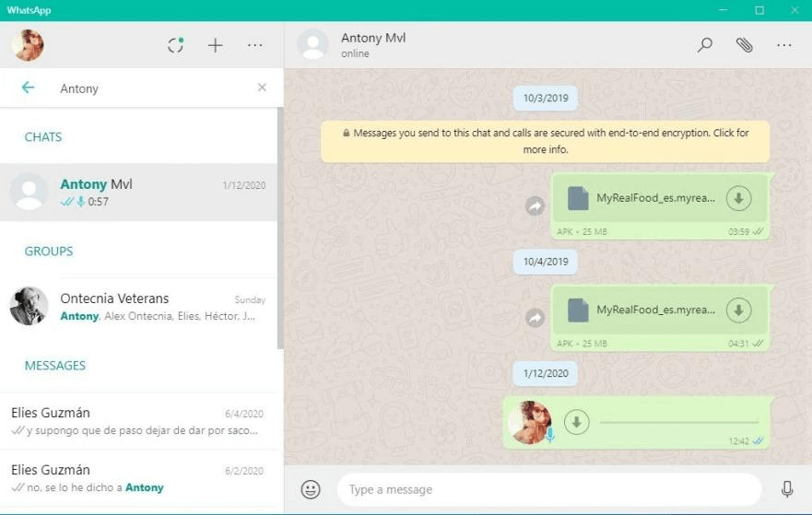Forward the APK message sent at 04:31

[535, 317]
